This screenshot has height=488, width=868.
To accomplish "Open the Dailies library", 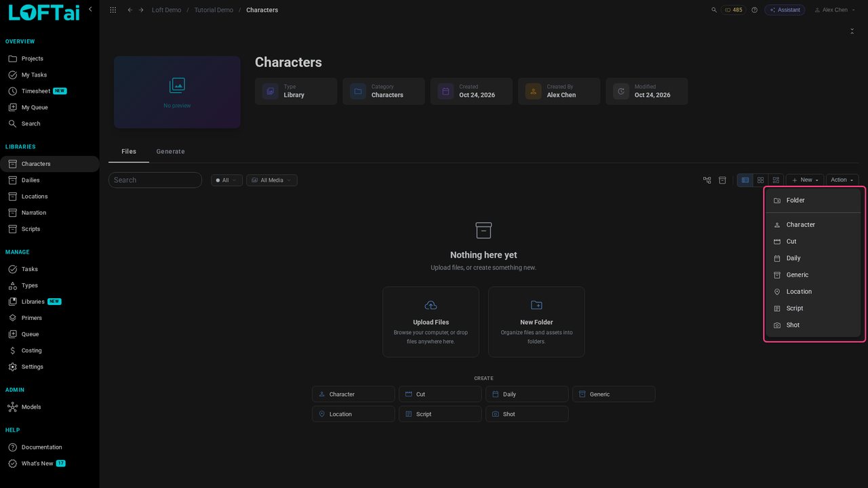I will pos(50,180).
